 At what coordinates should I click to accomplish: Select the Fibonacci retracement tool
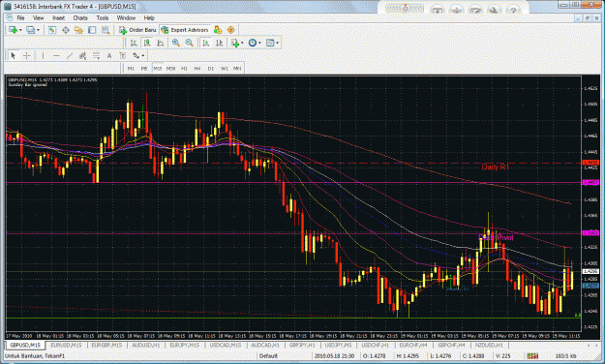click(96, 56)
